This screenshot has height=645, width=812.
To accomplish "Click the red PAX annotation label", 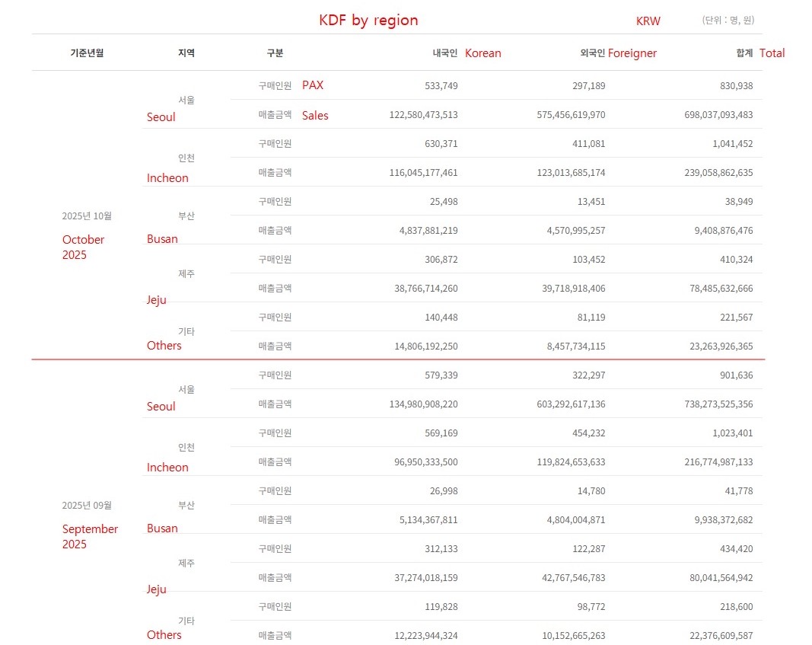I will pyautogui.click(x=313, y=85).
